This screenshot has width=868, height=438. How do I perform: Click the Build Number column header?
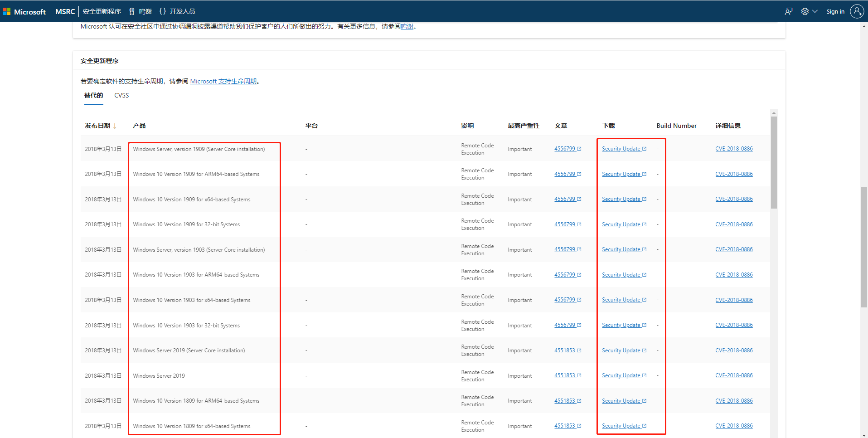tap(676, 126)
